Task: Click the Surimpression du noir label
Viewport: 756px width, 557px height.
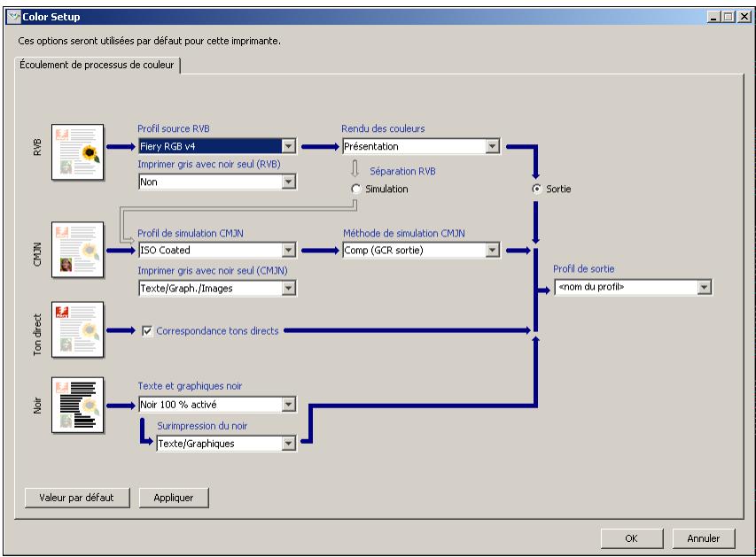Action: [202, 426]
